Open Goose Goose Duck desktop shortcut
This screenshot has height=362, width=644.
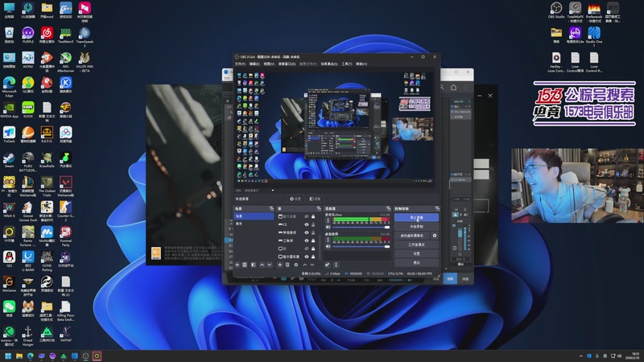(x=28, y=212)
